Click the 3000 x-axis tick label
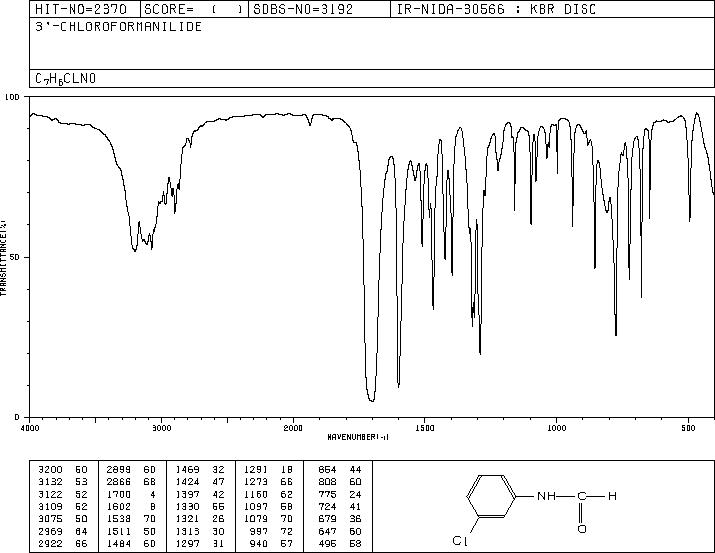The width and height of the screenshot is (715, 553). [x=161, y=428]
